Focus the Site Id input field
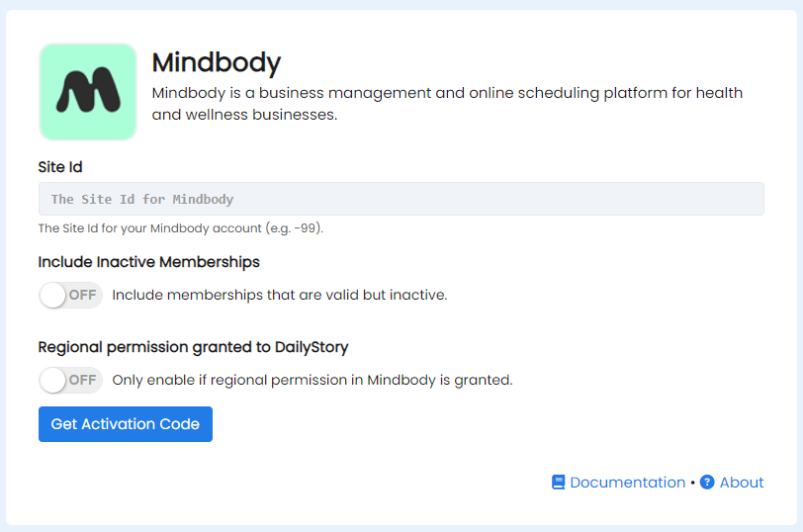 (401, 199)
